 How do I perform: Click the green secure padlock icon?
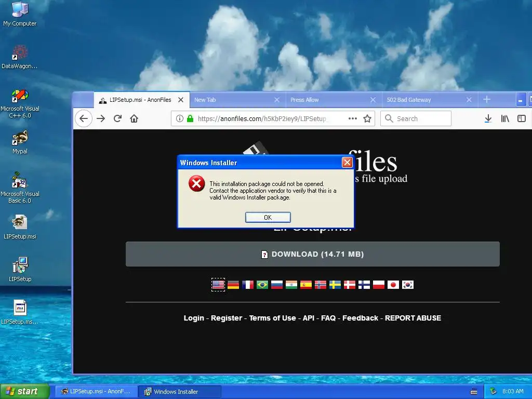[190, 118]
